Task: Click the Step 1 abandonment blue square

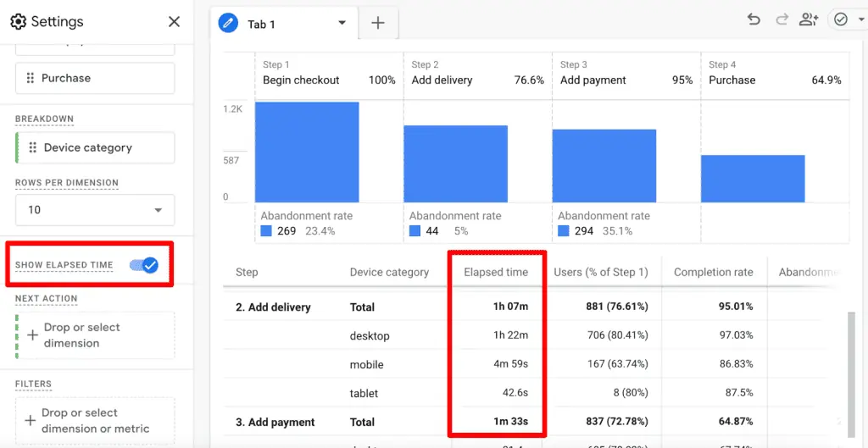Action: (266, 231)
